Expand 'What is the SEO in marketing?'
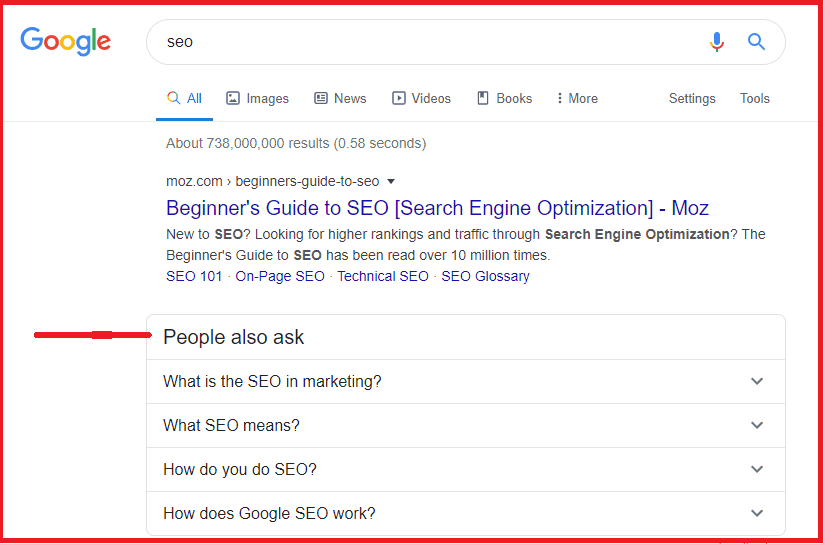This screenshot has width=823, height=544. tap(466, 381)
